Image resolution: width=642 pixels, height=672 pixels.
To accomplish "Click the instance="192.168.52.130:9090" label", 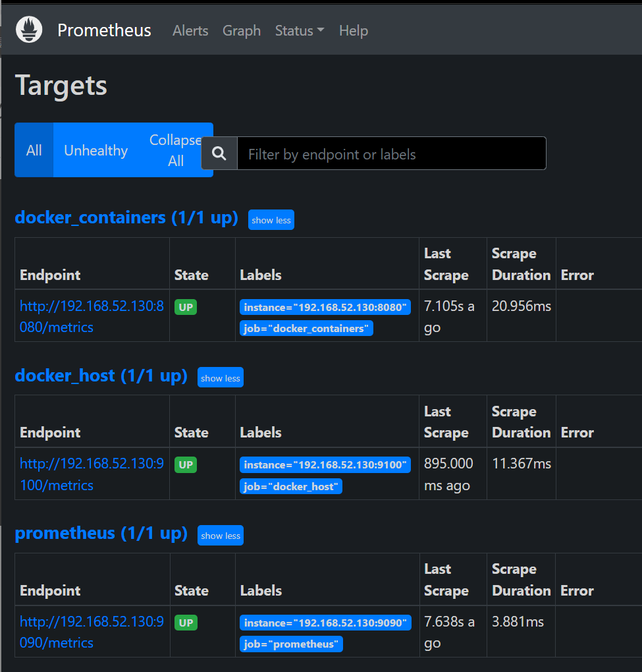I will [325, 623].
